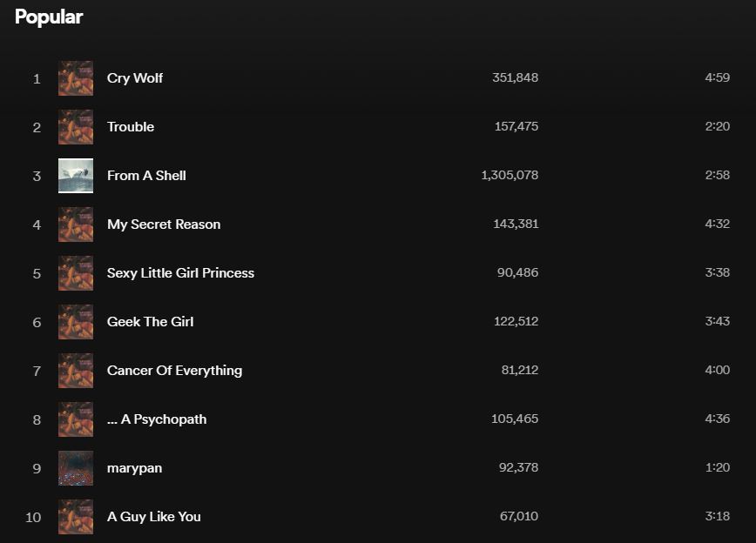Viewport: 756px width, 543px height.
Task: Click the Cry Wolf album cover thumbnail
Action: tap(76, 78)
